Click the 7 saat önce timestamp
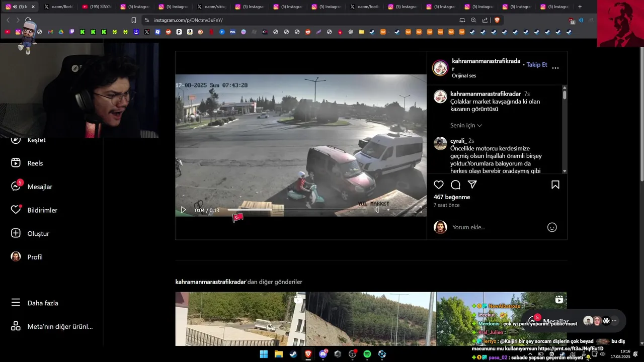The width and height of the screenshot is (644, 362). 447,205
